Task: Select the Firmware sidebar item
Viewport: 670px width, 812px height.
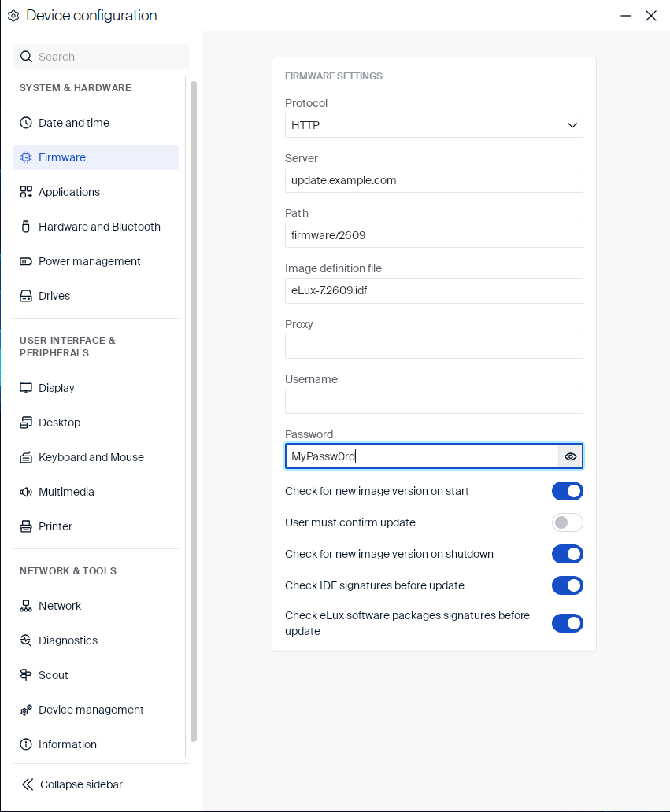Action: [96, 157]
